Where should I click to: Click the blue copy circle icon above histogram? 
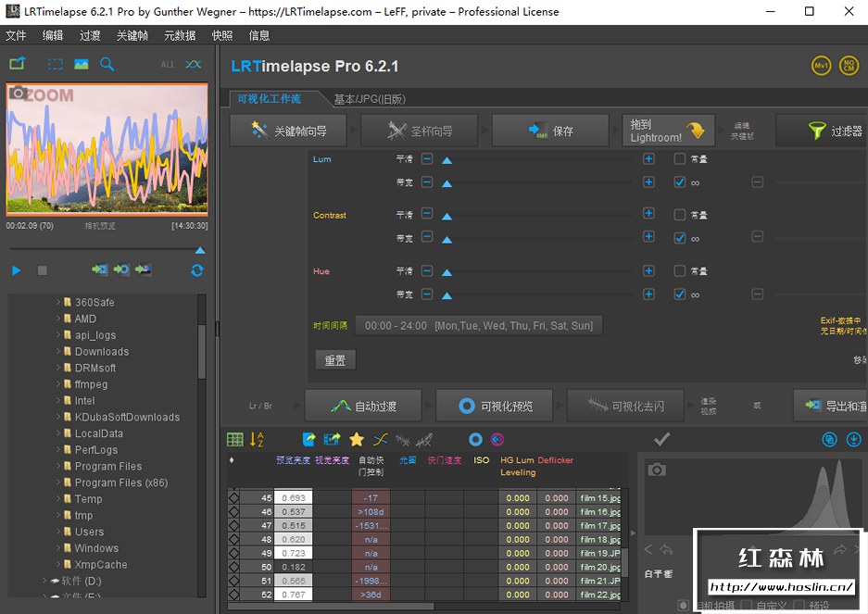[829, 440]
